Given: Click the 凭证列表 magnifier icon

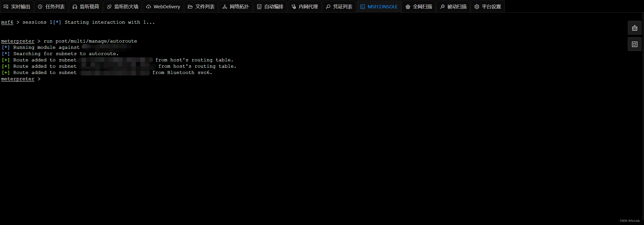Looking at the screenshot, I should [x=328, y=7].
